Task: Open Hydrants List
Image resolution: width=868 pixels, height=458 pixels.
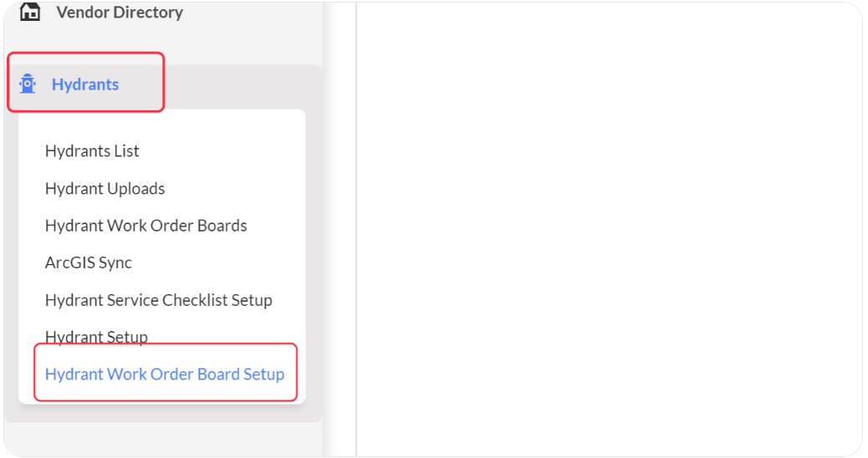Action: pyautogui.click(x=92, y=151)
